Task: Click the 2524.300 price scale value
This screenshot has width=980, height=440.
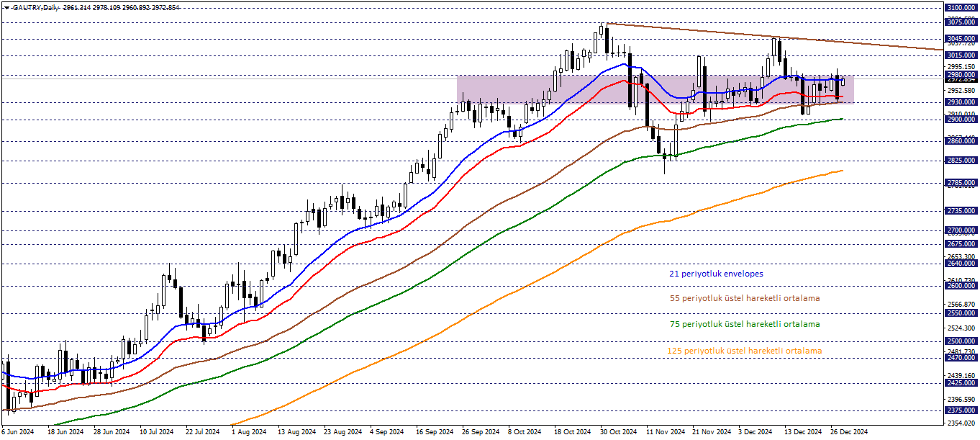Action: (962, 328)
